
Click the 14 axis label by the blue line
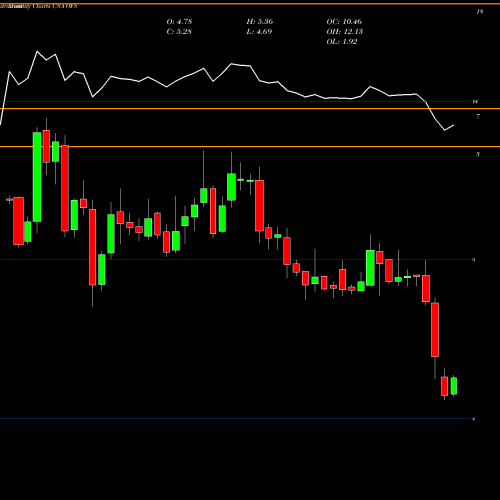475,101
